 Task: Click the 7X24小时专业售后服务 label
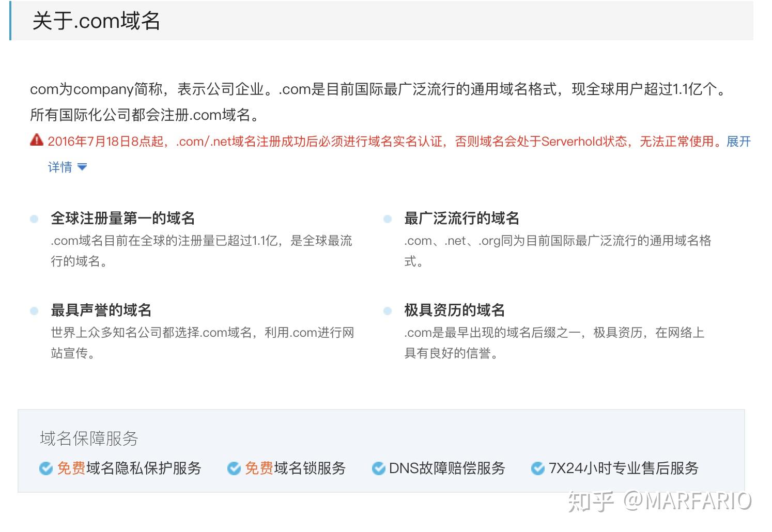pos(624,468)
